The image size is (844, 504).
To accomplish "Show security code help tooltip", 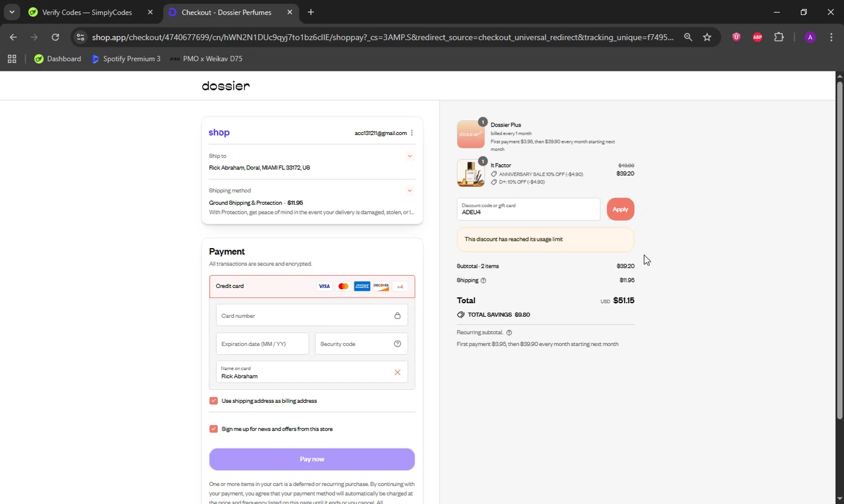I will click(x=397, y=344).
